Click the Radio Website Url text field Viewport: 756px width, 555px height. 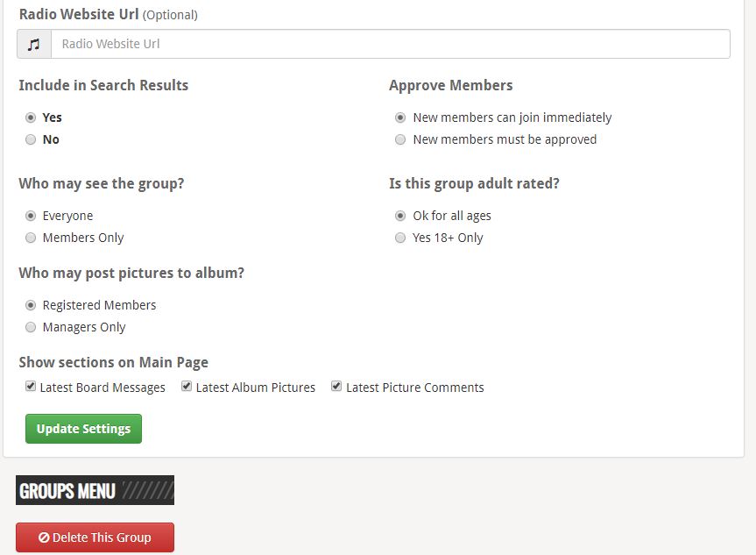tap(390, 44)
